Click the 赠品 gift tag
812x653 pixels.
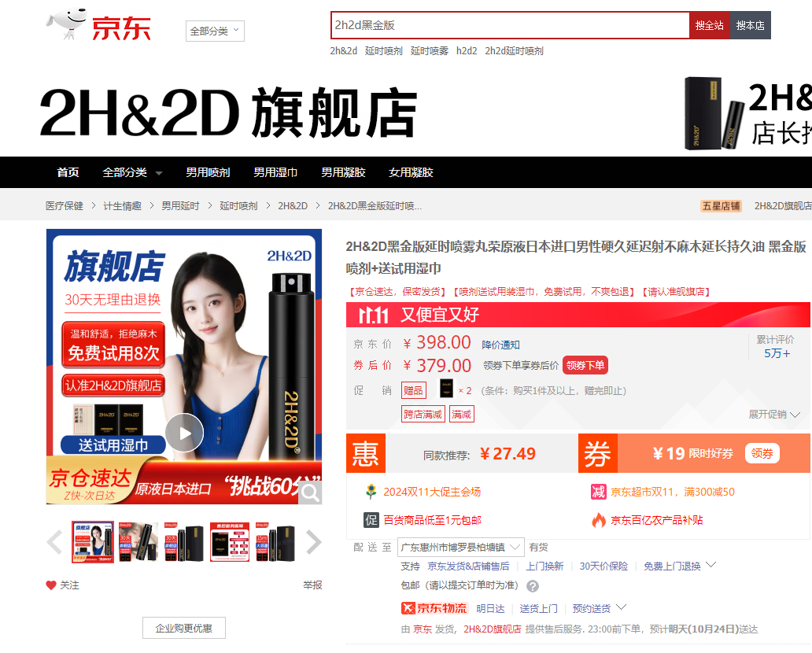pyautogui.click(x=413, y=390)
